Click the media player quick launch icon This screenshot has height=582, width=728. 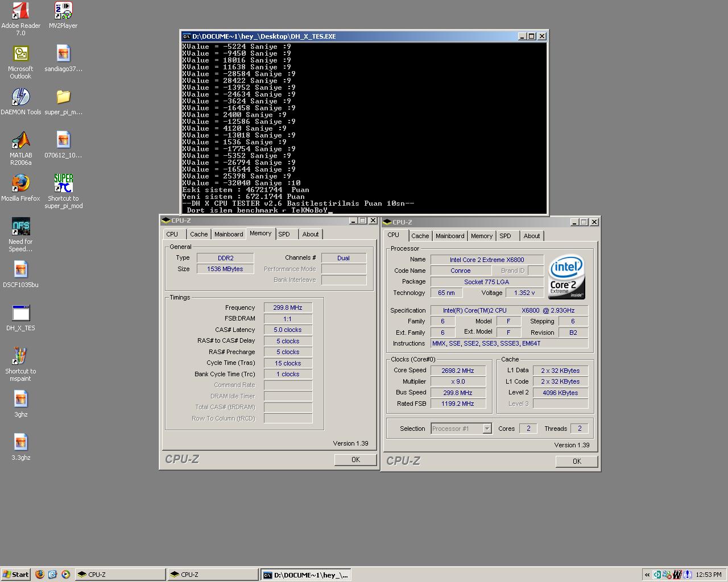pos(65,575)
